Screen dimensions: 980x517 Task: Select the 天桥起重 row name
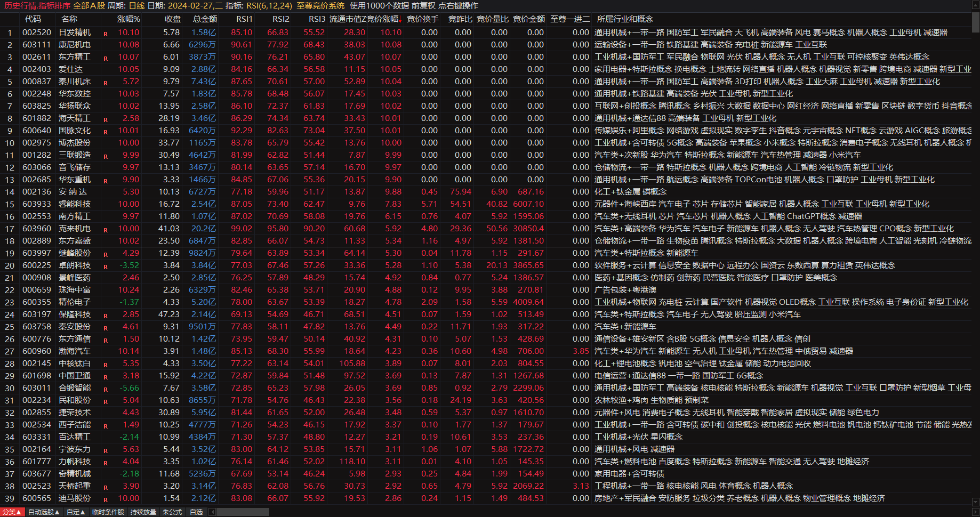(x=75, y=486)
